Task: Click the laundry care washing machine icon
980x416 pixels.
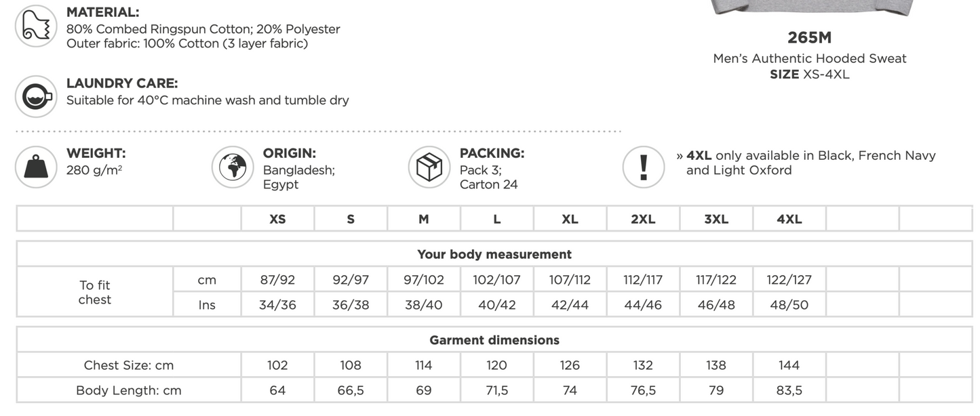Action: point(36,96)
